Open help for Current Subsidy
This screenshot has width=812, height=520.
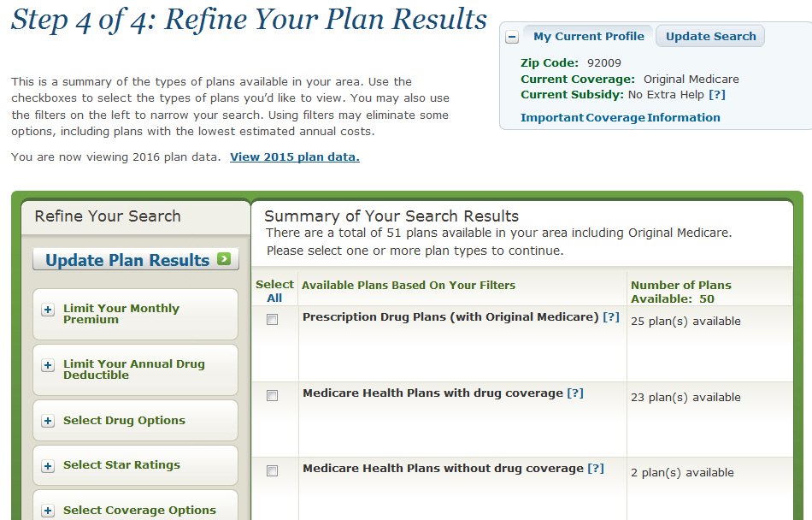pos(717,94)
